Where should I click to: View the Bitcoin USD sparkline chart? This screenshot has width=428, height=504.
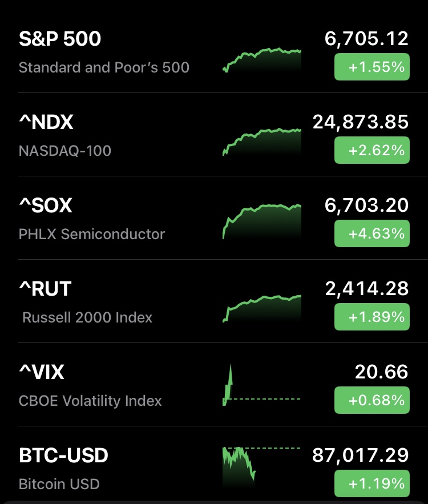click(x=261, y=464)
